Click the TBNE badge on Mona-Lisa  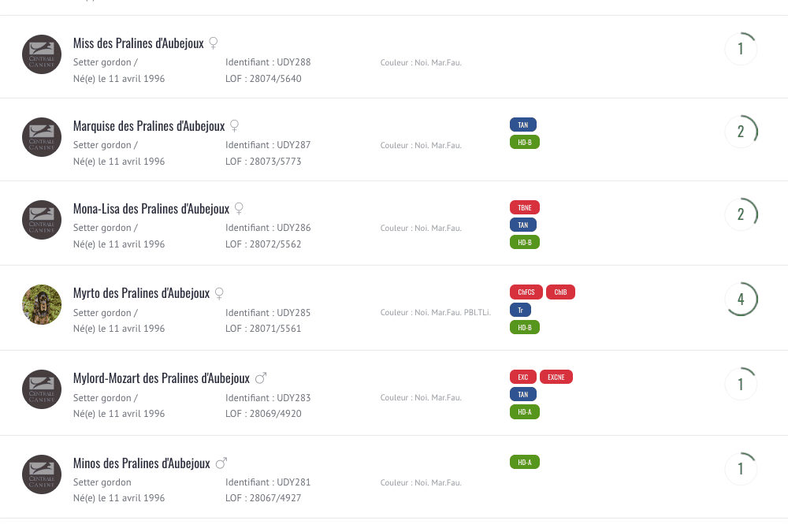(x=525, y=207)
